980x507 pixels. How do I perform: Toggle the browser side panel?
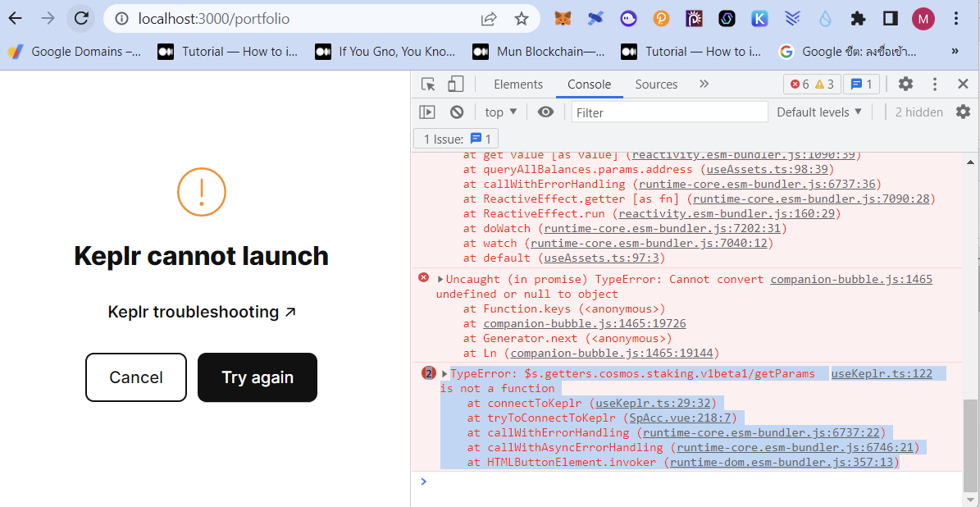coord(891,19)
